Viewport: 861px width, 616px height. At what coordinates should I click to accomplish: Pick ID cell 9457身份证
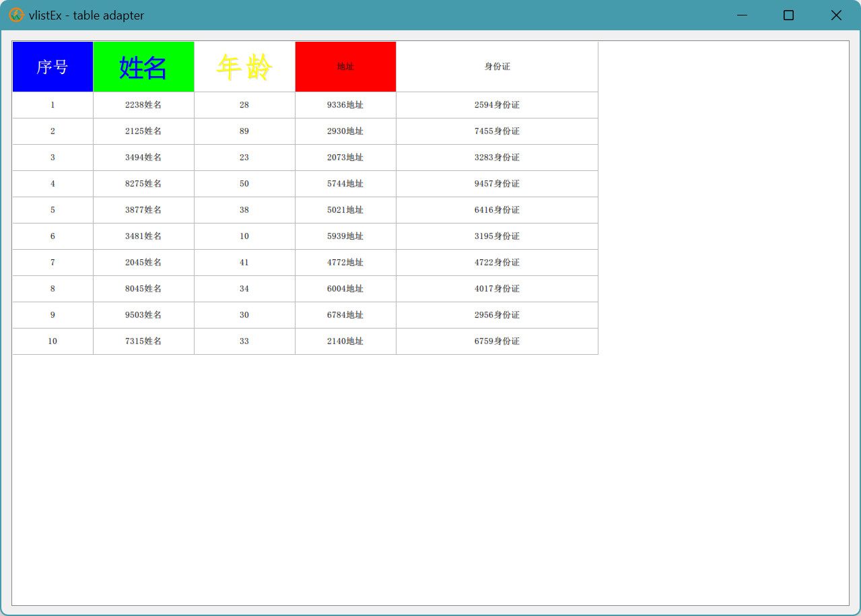coord(497,184)
